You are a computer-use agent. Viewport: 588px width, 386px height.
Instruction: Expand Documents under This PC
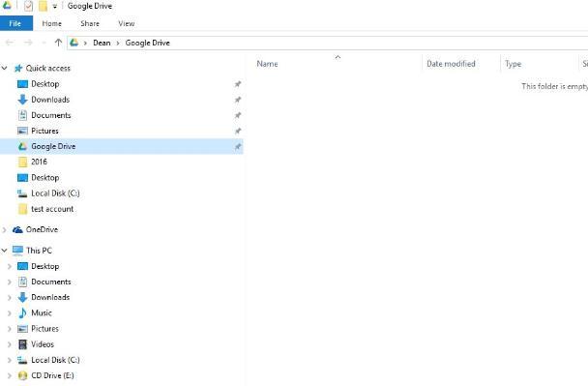10,282
